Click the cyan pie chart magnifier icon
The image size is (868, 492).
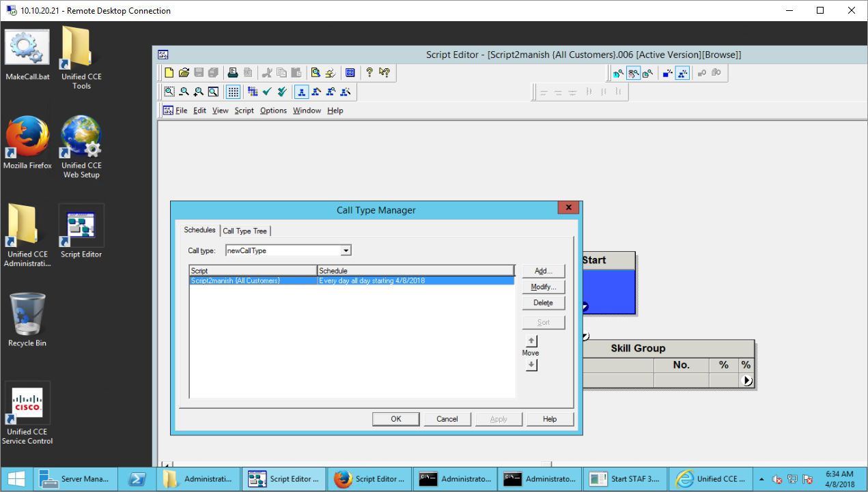(619, 73)
